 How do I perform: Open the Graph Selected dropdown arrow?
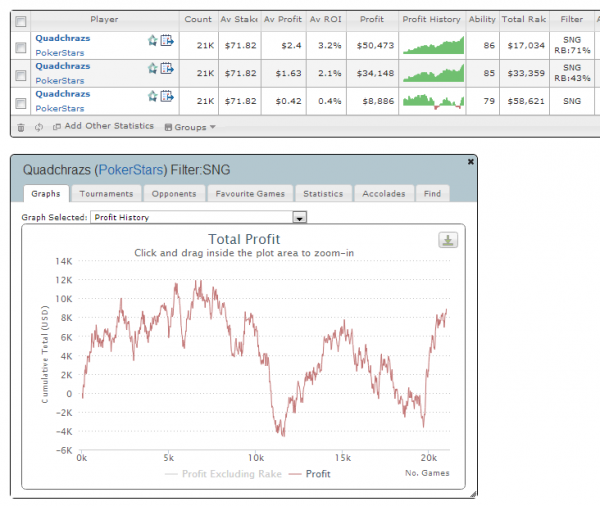click(299, 217)
